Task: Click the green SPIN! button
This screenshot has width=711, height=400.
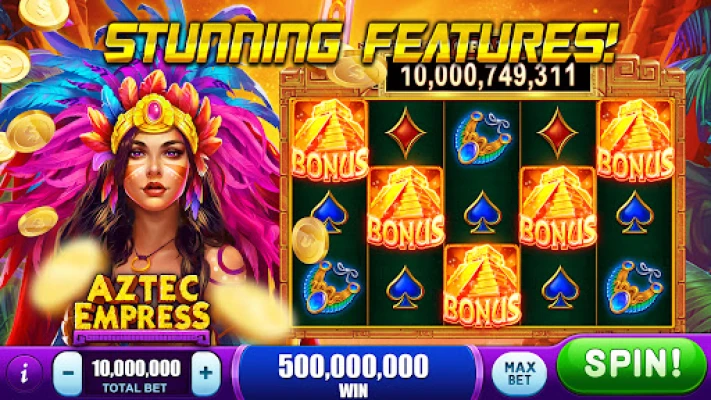Action: coord(632,365)
